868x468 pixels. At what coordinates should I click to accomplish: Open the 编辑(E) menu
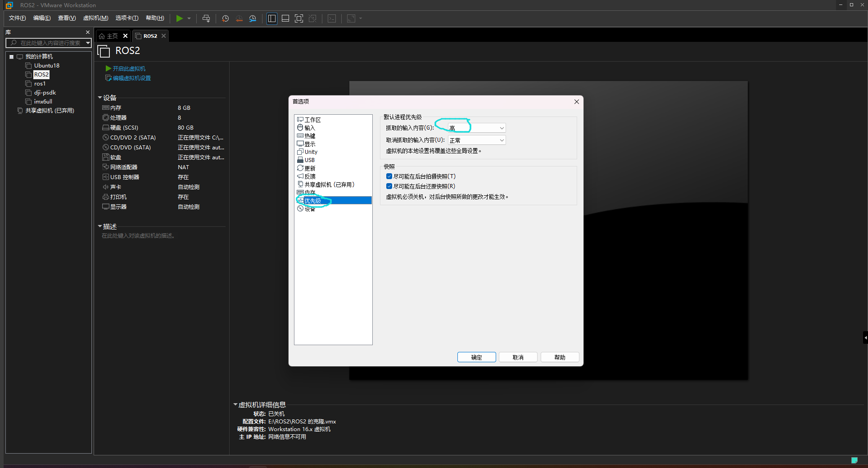coord(42,18)
